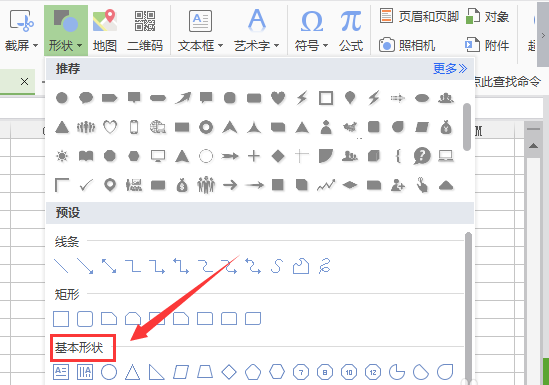The width and height of the screenshot is (549, 385).
Task: Select the recommended sun shape
Action: tap(62, 156)
